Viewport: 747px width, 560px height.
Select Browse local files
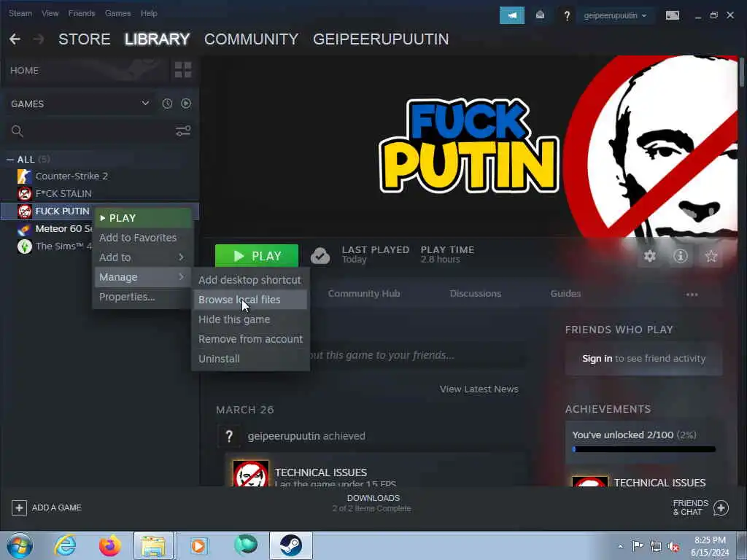click(x=250, y=300)
